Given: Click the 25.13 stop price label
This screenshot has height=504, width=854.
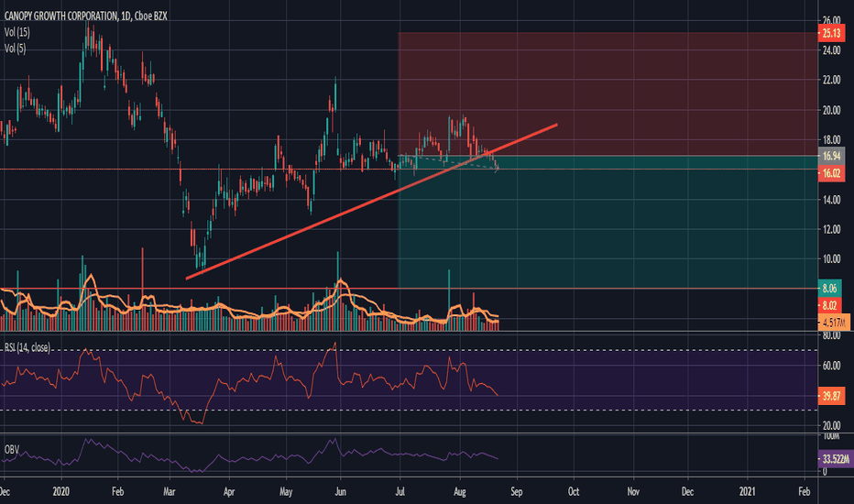Looking at the screenshot, I should pos(831,33).
